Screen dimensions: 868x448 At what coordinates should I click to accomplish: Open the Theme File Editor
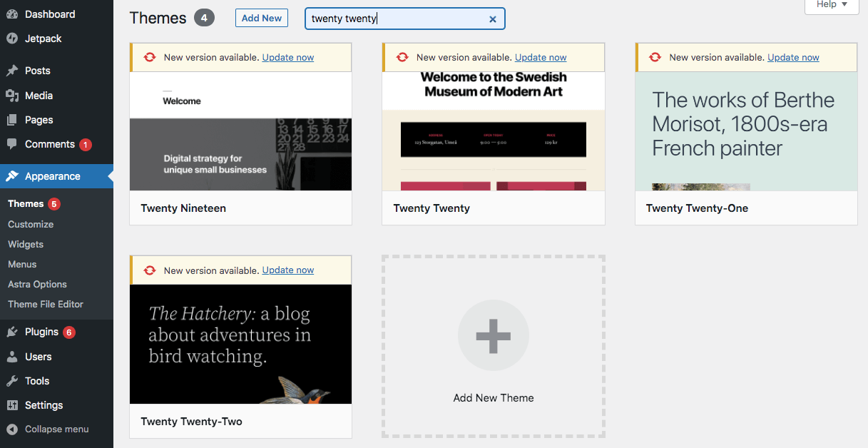48,304
